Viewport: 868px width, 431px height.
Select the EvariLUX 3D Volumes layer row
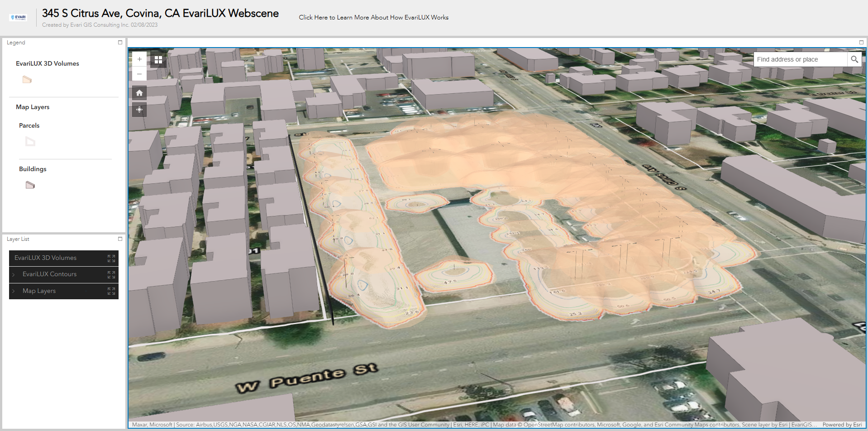click(64, 258)
